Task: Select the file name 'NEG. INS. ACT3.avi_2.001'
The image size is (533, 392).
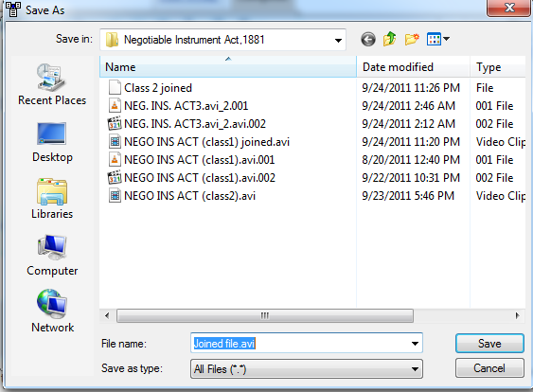Action: (x=187, y=106)
